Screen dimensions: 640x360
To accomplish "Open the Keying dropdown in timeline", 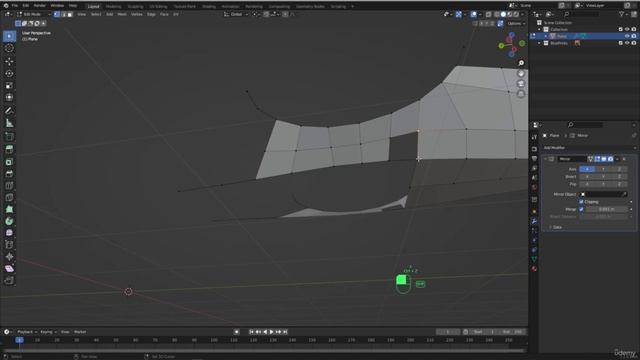I will (x=48, y=332).
